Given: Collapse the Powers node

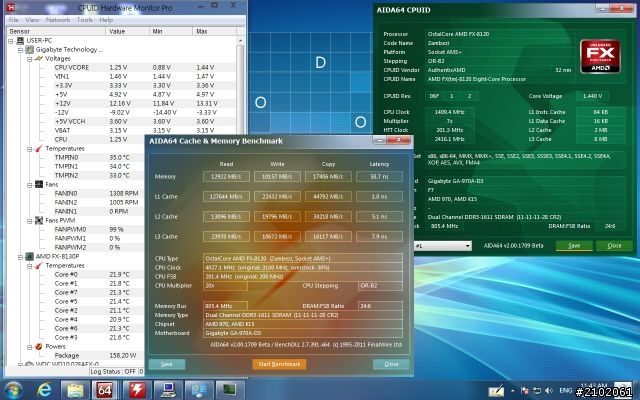Looking at the screenshot, I should tap(29, 347).
